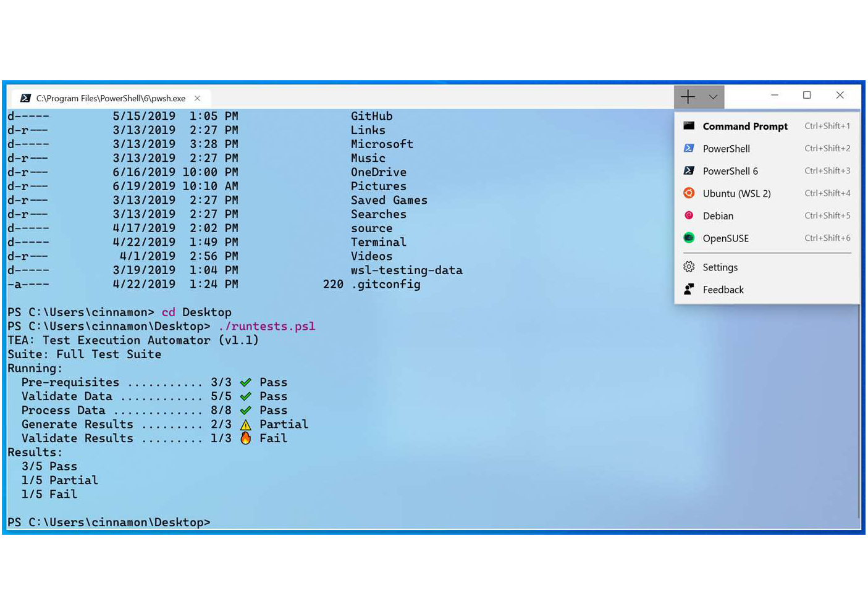This screenshot has height=615, width=868.
Task: Click the source directory name
Action: click(371, 228)
